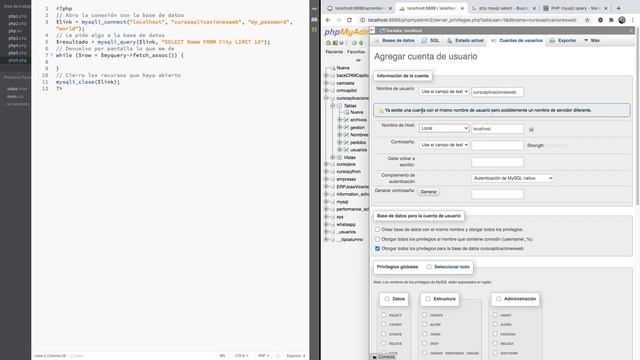Click mysqli_close line in code editor

click(x=88, y=82)
